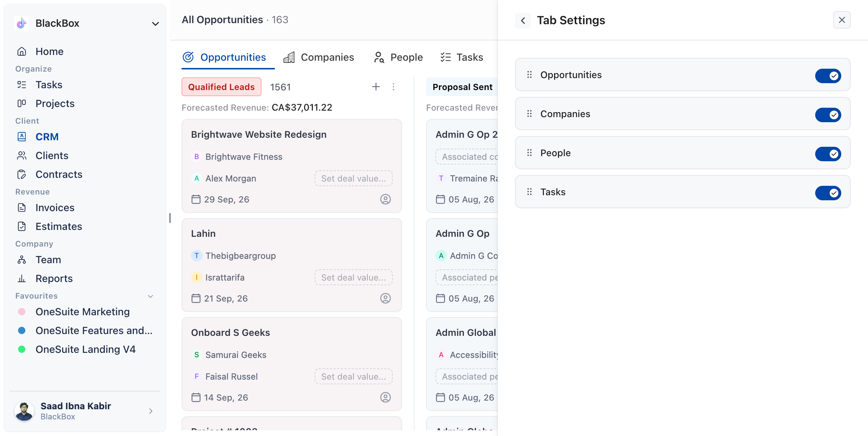Click blue color dot for OneSuite Features
The width and height of the screenshot is (868, 436).
pos(22,330)
